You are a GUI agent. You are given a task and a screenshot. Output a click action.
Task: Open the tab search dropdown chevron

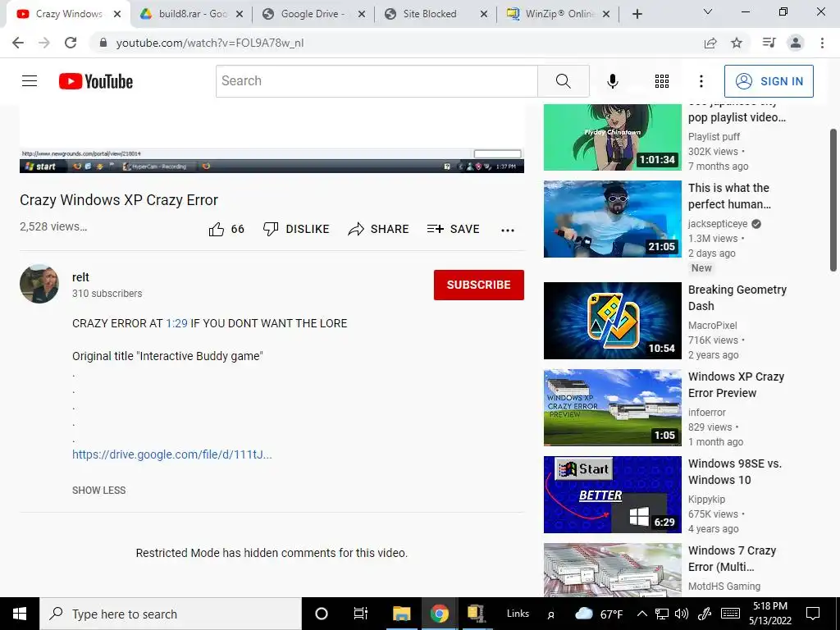(707, 11)
